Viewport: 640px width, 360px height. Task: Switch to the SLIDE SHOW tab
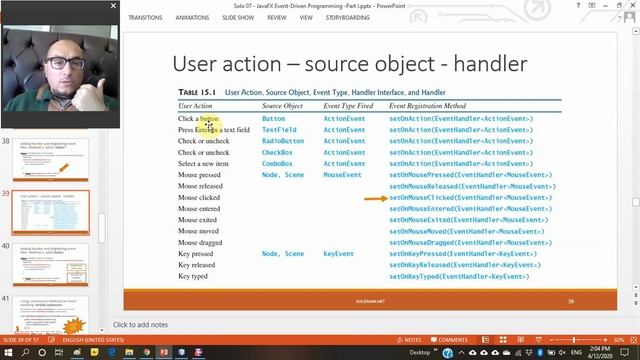click(238, 18)
